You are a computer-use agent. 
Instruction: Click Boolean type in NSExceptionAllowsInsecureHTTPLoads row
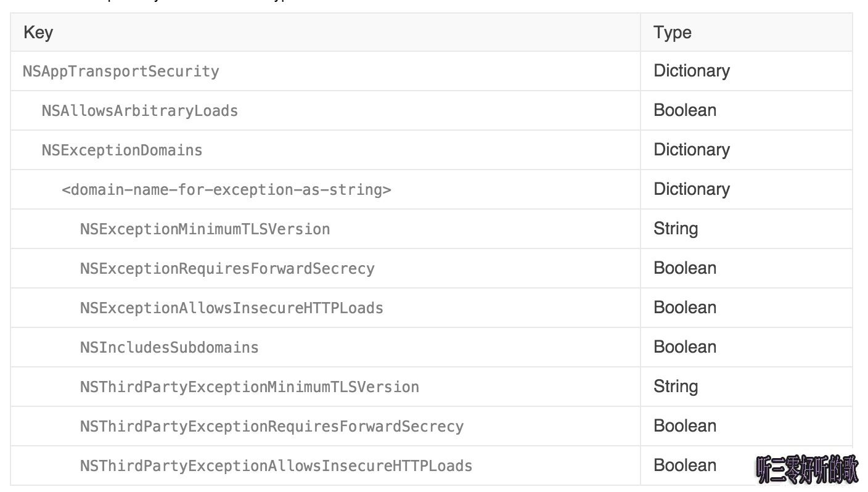pos(685,308)
